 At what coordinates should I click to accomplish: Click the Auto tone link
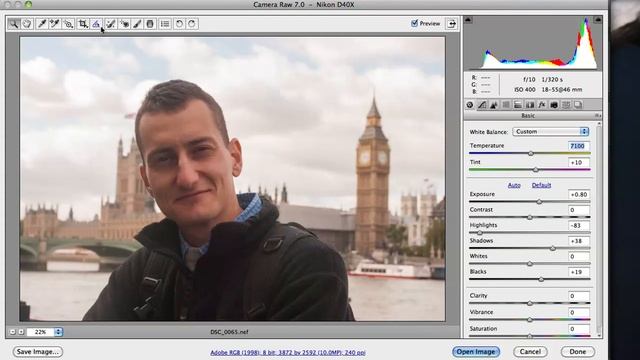(x=514, y=185)
